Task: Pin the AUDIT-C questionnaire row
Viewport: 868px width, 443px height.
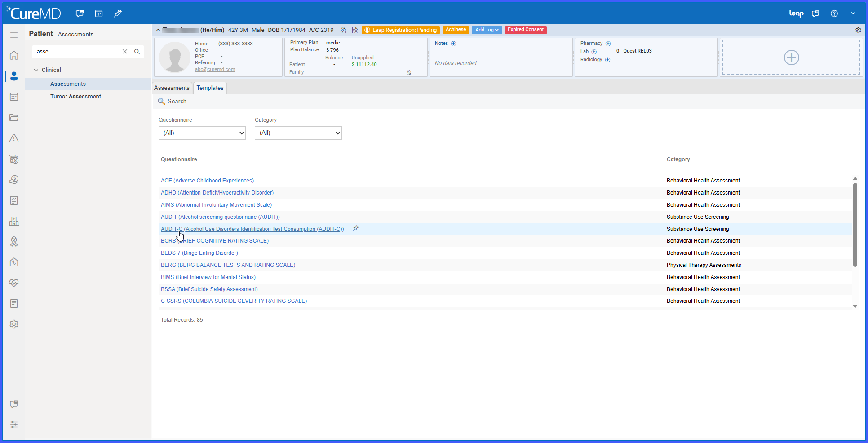Action: tap(355, 229)
